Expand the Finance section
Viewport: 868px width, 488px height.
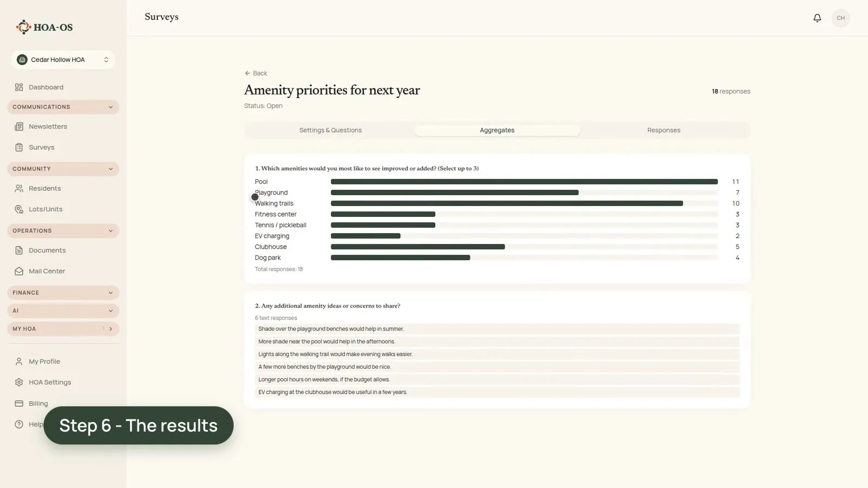point(63,293)
